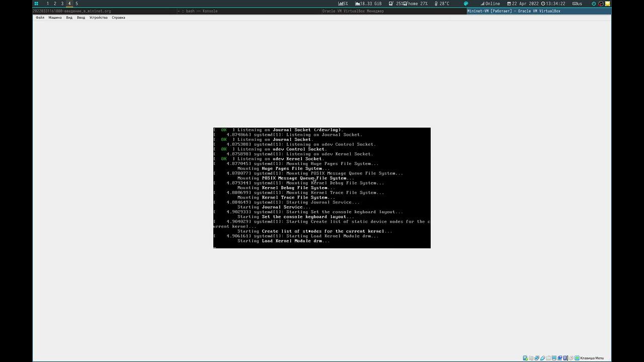Click the 28°C temperature indicator
This screenshot has height=362, width=644.
(442, 4)
